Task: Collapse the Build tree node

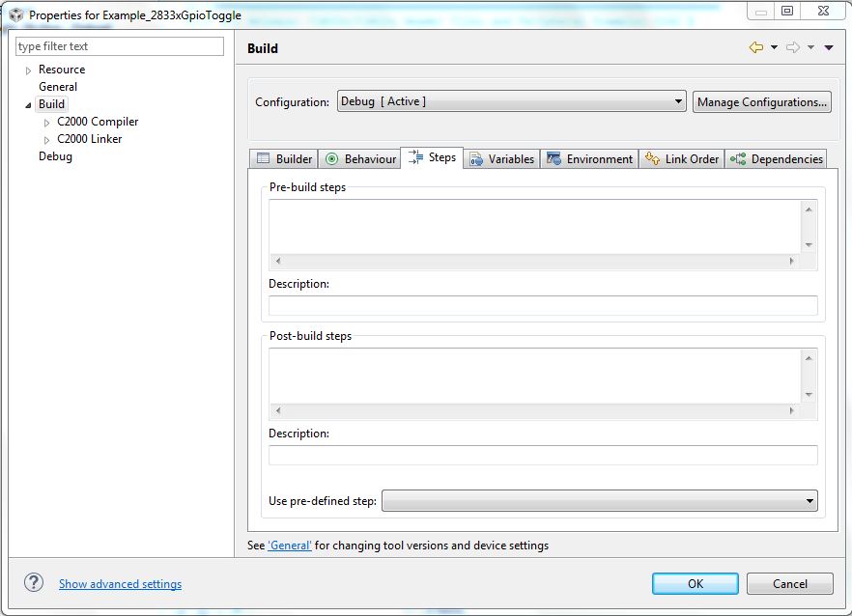Action: (x=29, y=105)
